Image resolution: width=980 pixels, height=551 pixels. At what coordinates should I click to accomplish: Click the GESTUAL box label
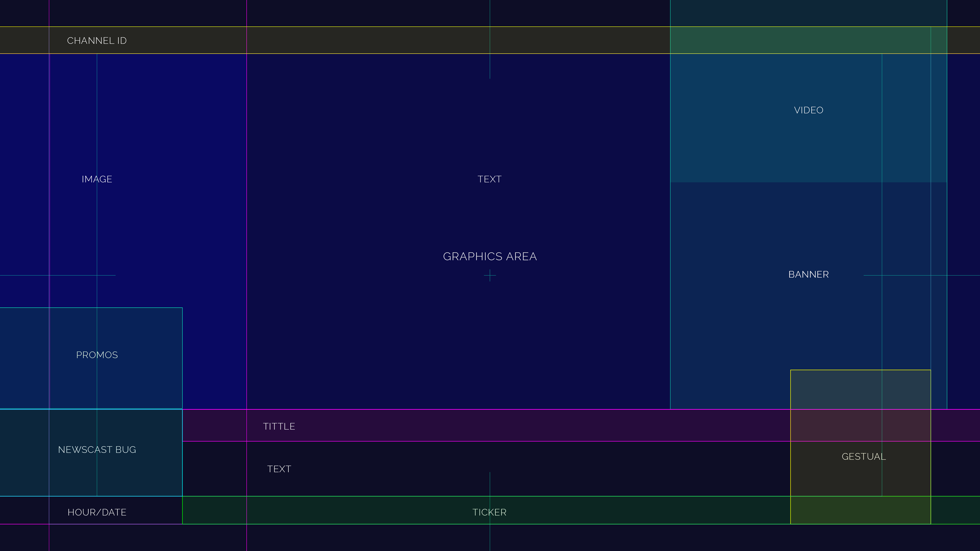[864, 456]
